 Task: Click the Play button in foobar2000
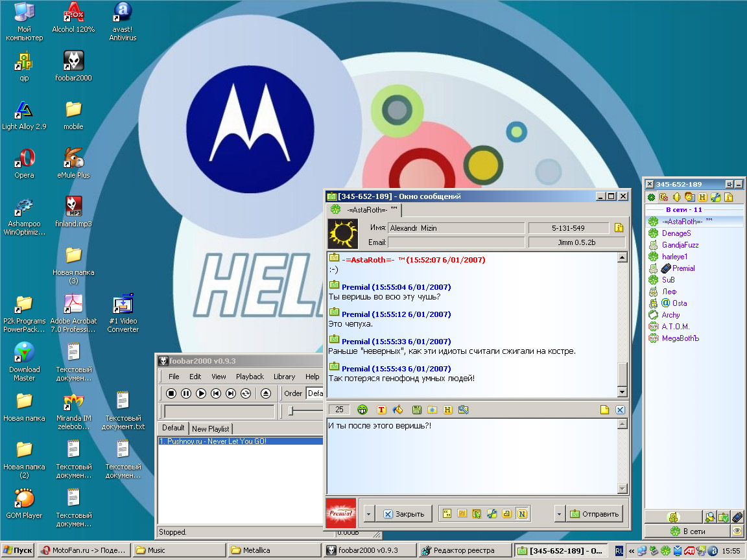click(x=201, y=393)
